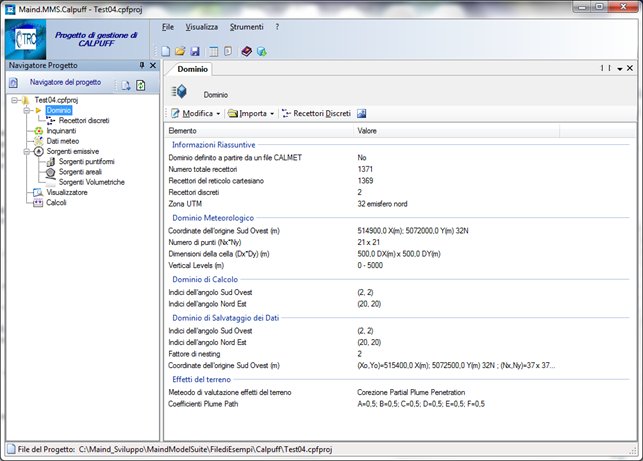Click the Dati meteo tree icon

tap(39, 141)
